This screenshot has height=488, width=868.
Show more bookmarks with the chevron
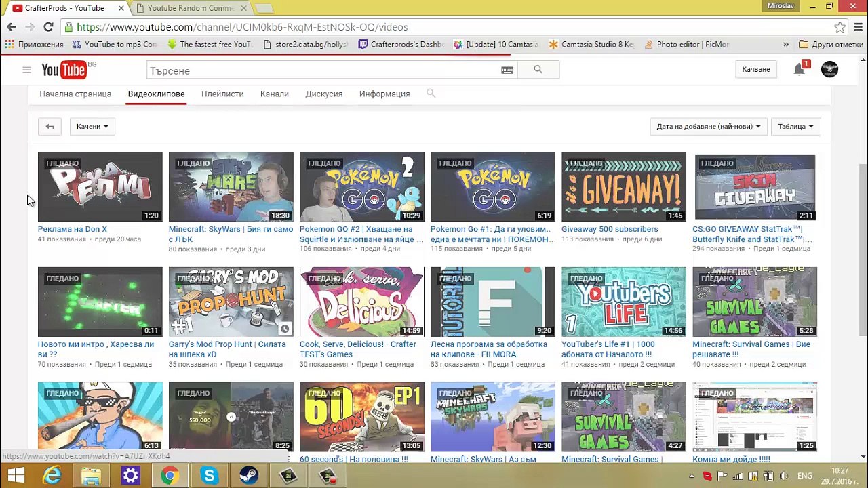tap(786, 44)
